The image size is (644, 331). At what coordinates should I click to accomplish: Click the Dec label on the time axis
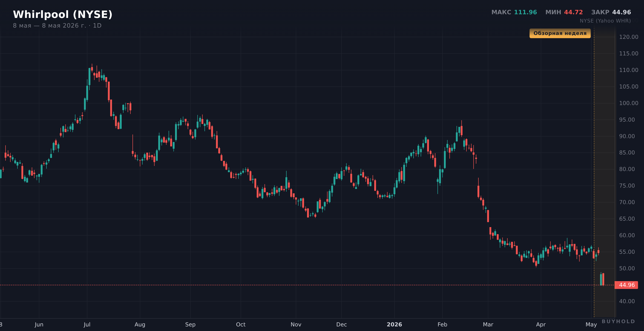342,325
